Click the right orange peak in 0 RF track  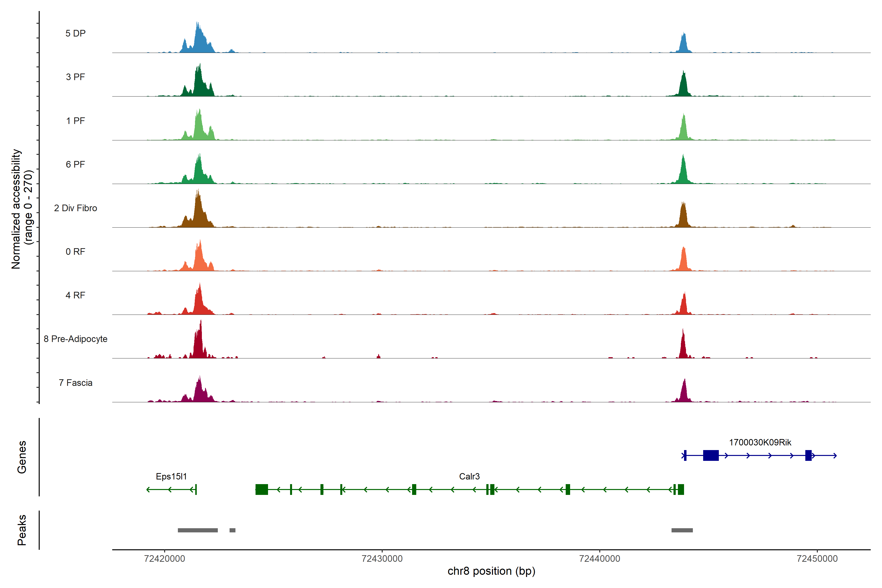(x=684, y=261)
